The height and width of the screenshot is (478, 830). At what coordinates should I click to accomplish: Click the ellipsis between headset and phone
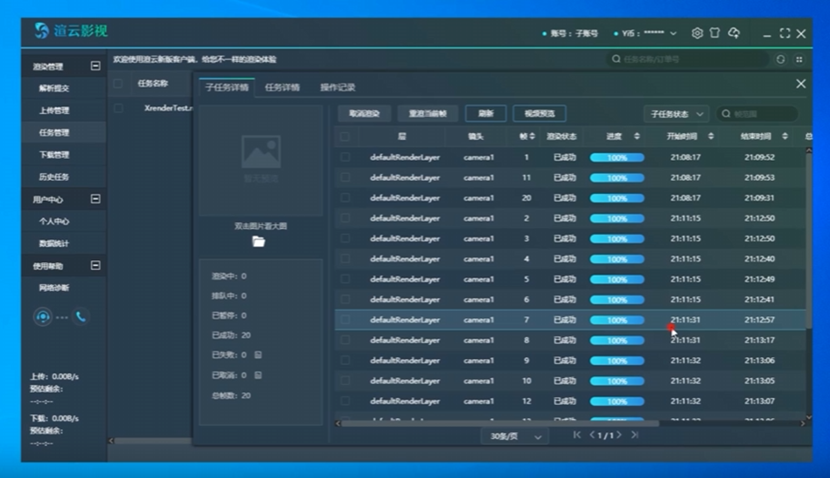click(x=62, y=318)
